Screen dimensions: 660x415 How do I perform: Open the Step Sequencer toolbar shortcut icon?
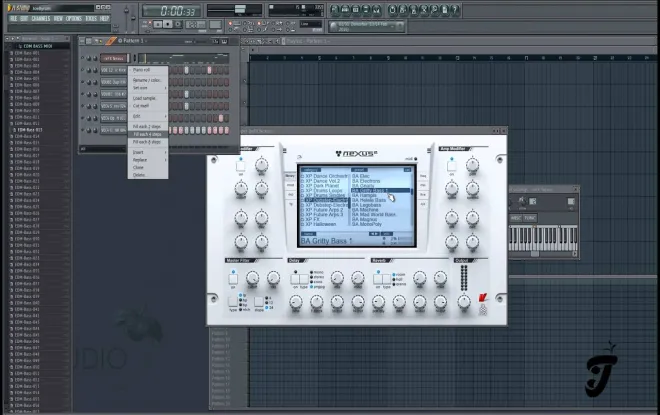tap(345, 9)
